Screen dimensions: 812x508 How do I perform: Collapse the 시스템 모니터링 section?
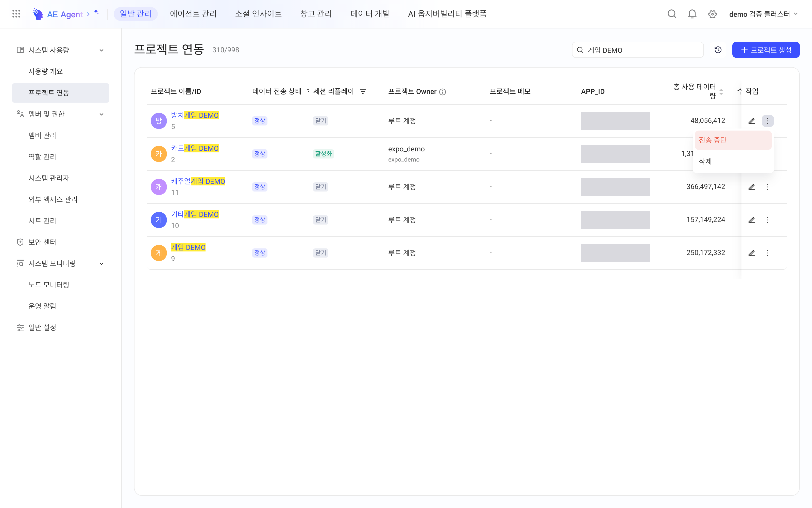(x=101, y=264)
